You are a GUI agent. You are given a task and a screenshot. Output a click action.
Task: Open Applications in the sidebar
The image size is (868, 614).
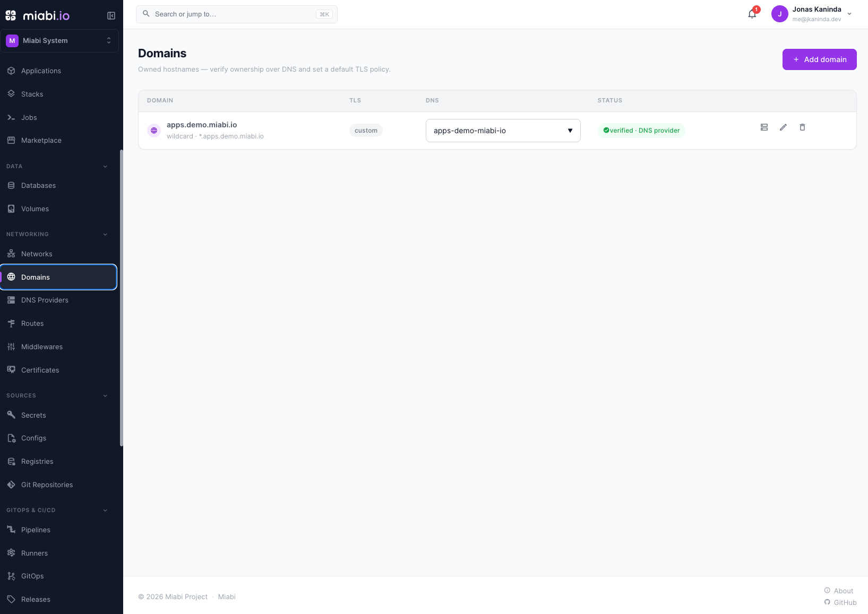[x=58, y=71]
